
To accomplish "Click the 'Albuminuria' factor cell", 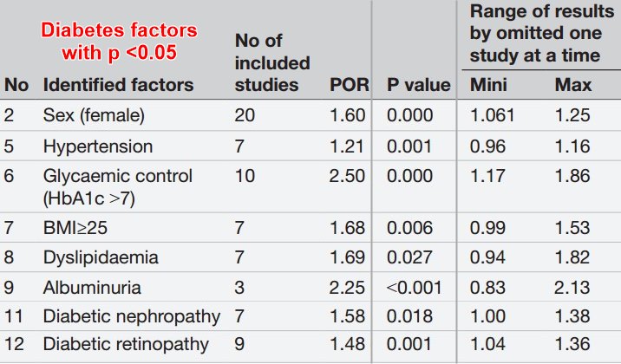I will (x=90, y=286).
